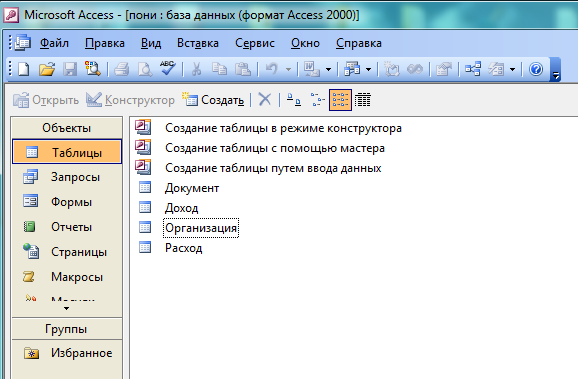
Task: Open the Избранное group
Action: pyautogui.click(x=67, y=353)
